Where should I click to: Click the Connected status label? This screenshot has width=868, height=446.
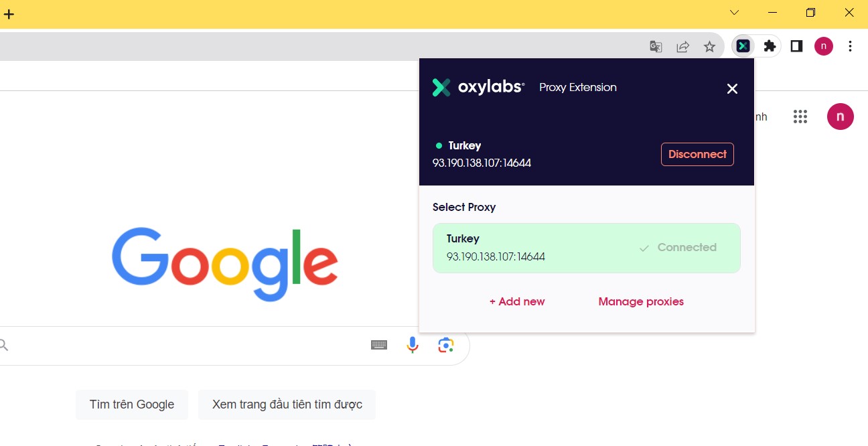point(678,247)
